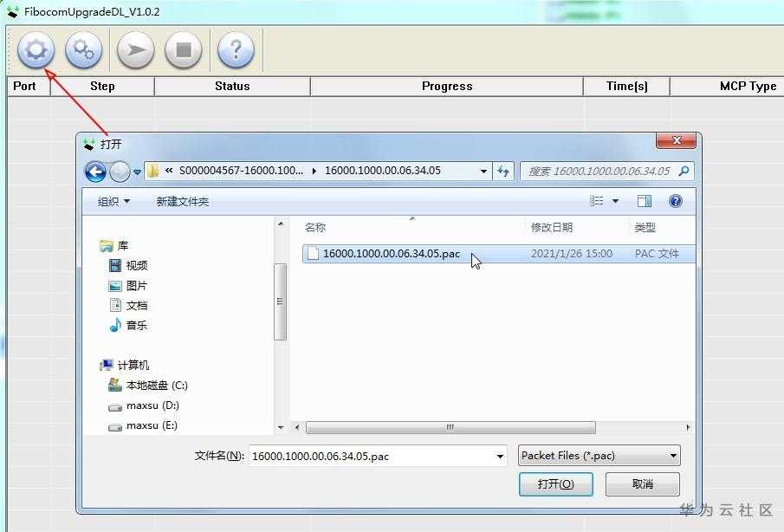Select the 库 node in navigation tree
The width and height of the screenshot is (784, 532).
point(114,245)
